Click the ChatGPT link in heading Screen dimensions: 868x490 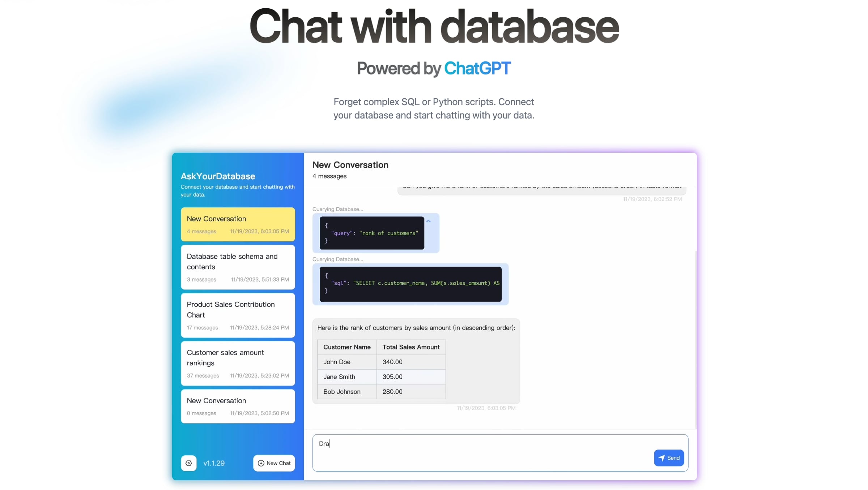point(477,68)
